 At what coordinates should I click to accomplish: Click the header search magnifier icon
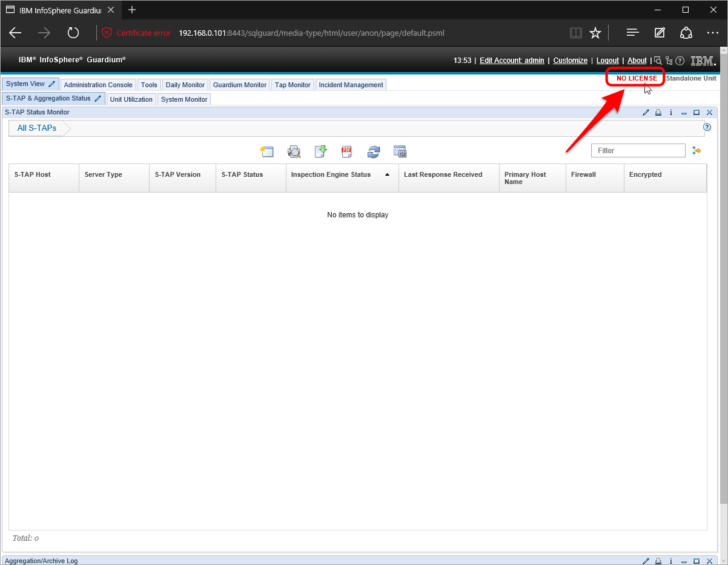[658, 61]
